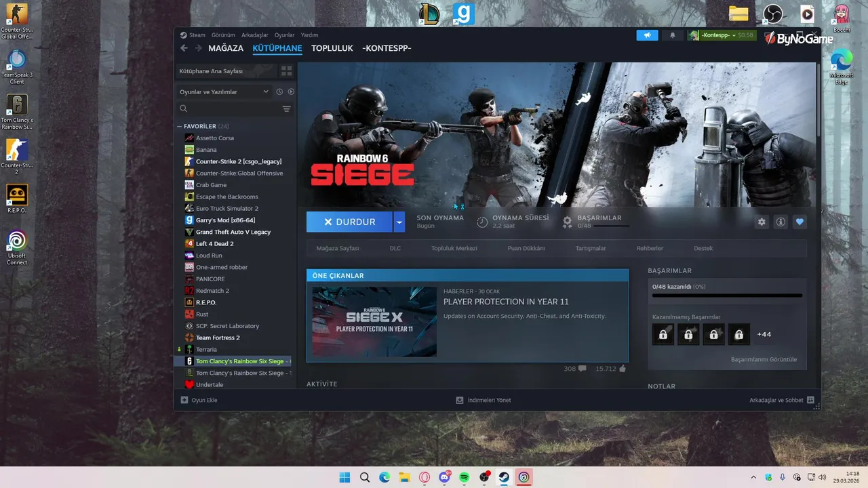Open Counter-Strike Global Offensive desktop shortcut
868x488 pixels.
(x=17, y=21)
